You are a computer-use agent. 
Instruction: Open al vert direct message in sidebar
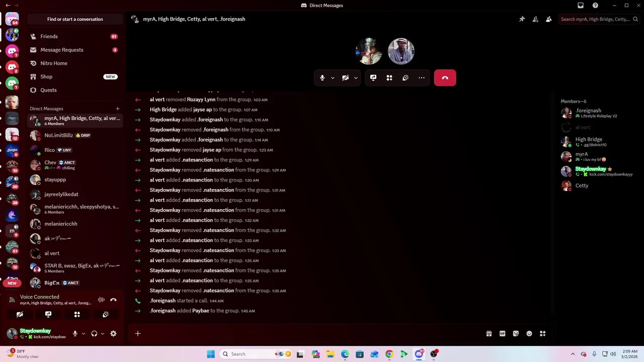pyautogui.click(x=74, y=253)
